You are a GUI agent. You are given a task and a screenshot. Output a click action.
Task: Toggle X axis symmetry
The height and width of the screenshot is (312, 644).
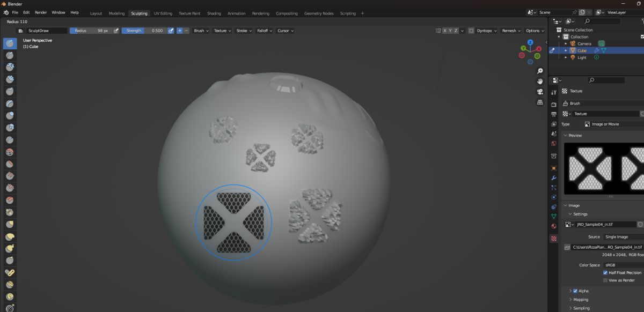coord(445,31)
